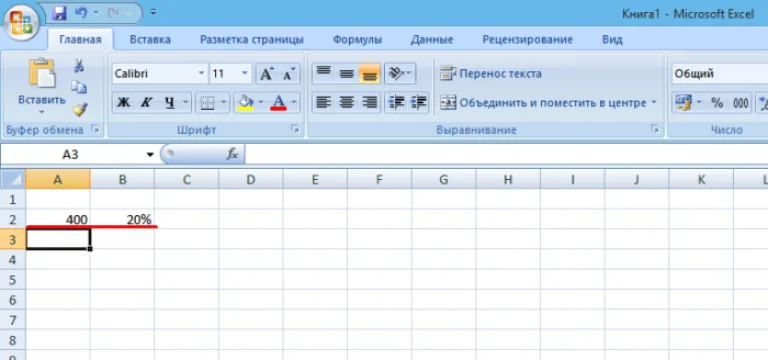Open the Разметка страницы tab
The width and height of the screenshot is (768, 360).
(252, 40)
